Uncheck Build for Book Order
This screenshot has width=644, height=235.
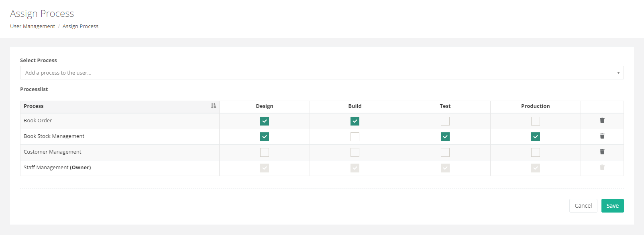click(x=355, y=121)
